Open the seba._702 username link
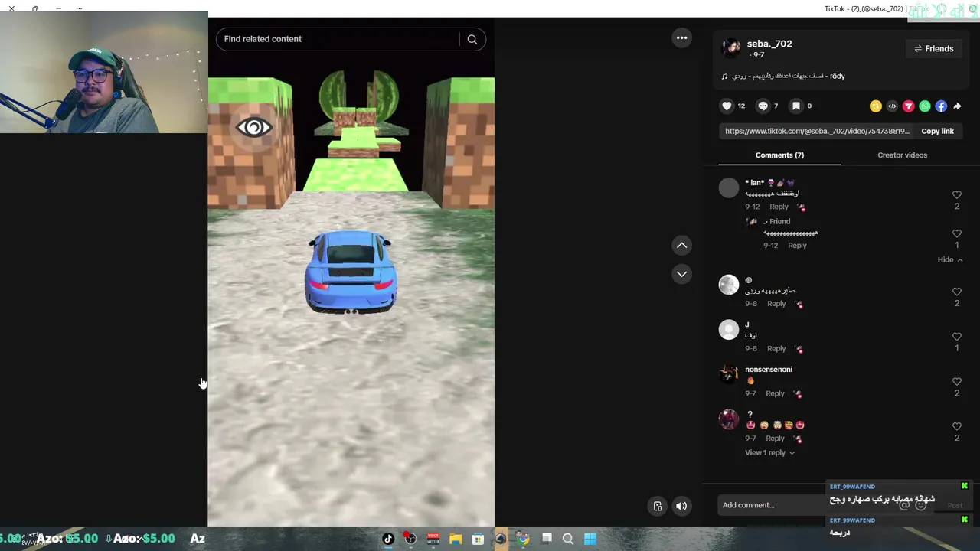 click(x=769, y=44)
